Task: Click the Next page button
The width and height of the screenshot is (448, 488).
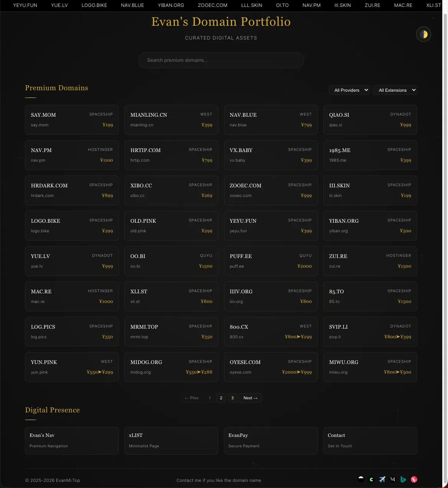Action: pyautogui.click(x=250, y=398)
